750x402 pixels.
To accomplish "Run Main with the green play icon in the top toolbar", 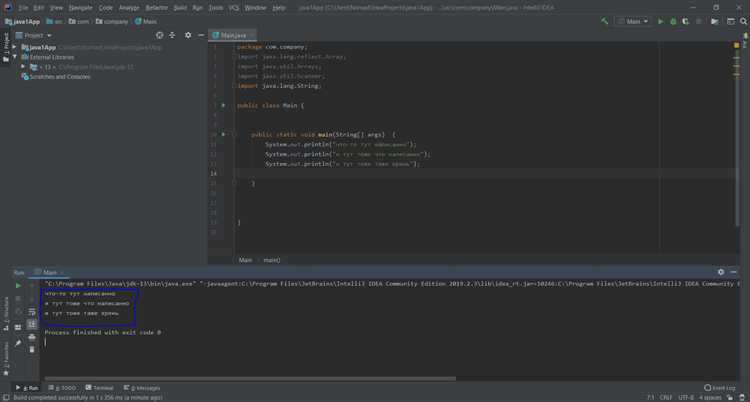I will (x=661, y=22).
